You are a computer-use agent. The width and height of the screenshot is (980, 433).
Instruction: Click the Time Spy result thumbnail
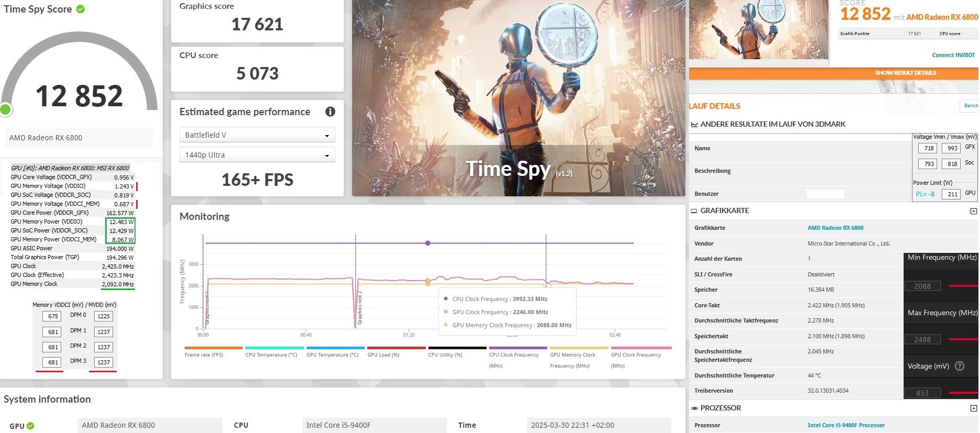click(x=758, y=29)
